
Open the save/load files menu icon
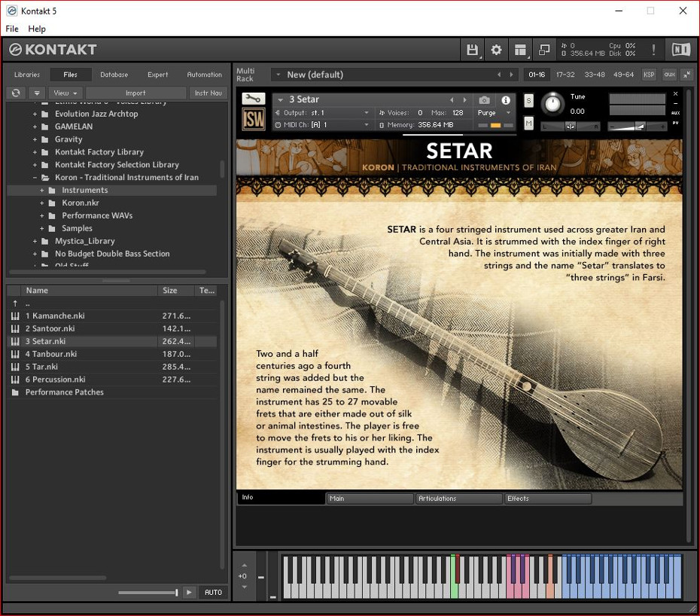pos(472,50)
